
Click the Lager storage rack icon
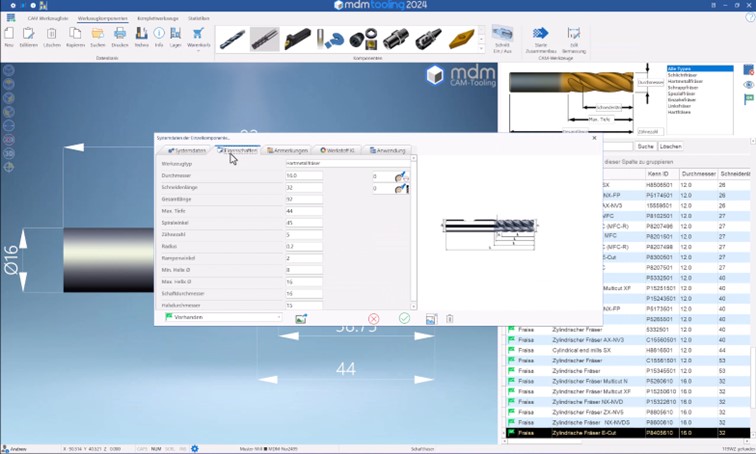[x=176, y=33]
